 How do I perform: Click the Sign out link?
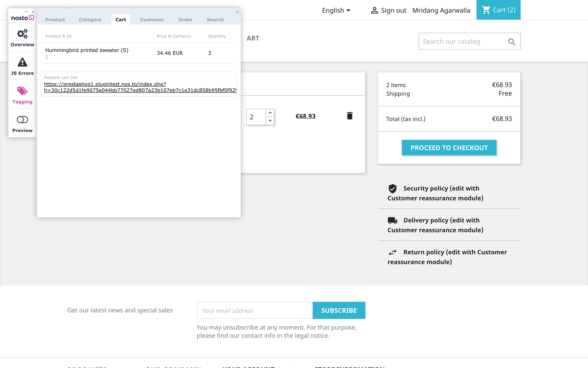point(393,10)
